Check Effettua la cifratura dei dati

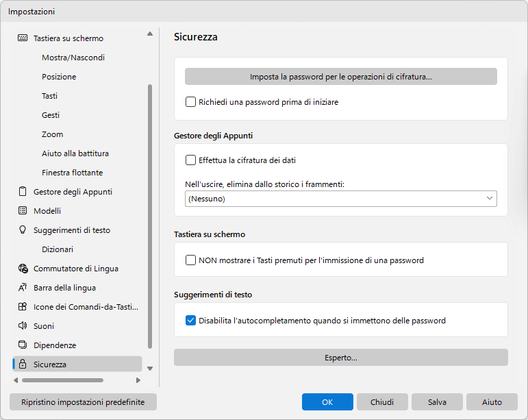pos(190,160)
